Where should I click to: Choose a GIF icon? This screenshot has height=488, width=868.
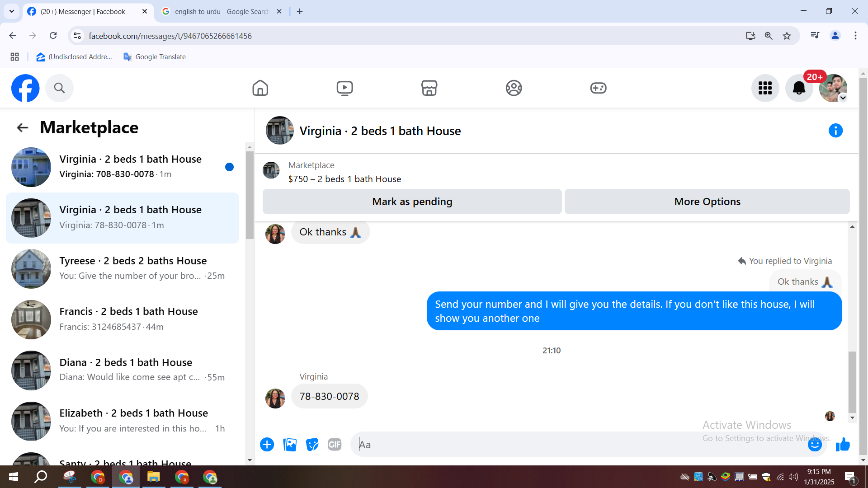335,445
